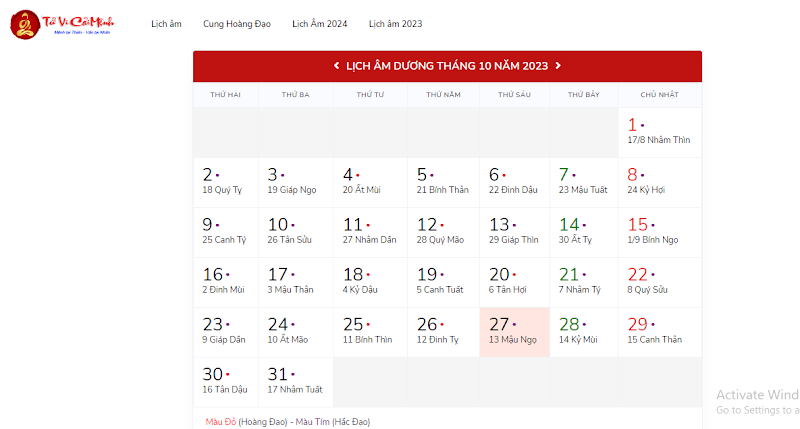The width and height of the screenshot is (800, 429).
Task: Select day 5 Bính Thân
Action: pos(443,182)
